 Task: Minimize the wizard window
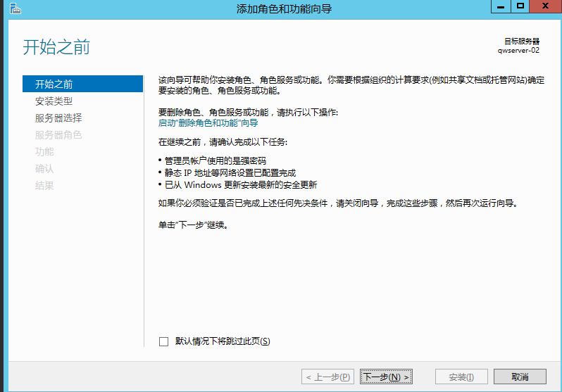(x=501, y=6)
